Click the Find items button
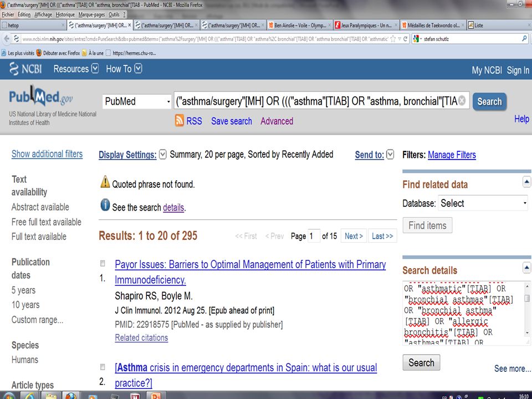The image size is (532, 399). point(427,226)
